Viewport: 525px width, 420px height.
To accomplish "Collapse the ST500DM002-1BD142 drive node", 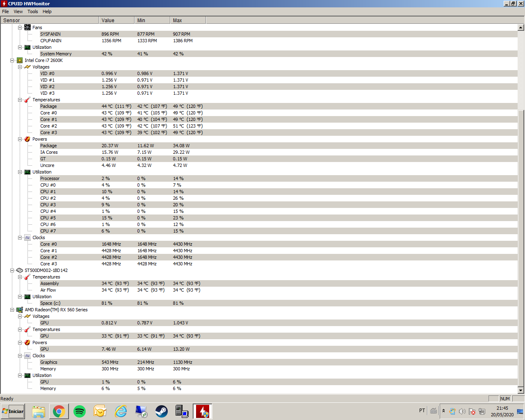I will tap(12, 270).
